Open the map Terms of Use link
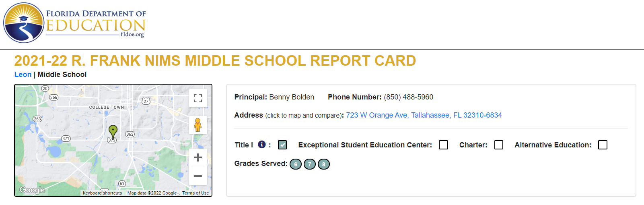Viewport: 644px width, 205px height. [x=195, y=193]
